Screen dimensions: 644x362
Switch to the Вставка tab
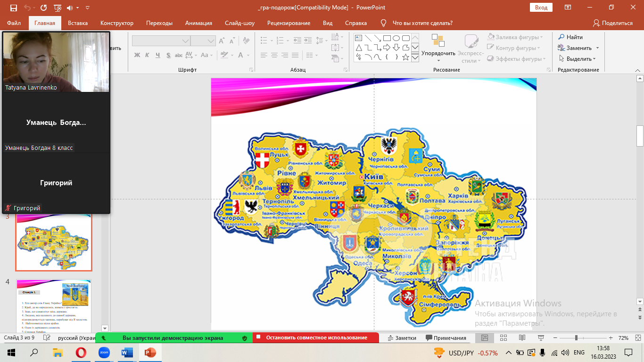[78, 23]
